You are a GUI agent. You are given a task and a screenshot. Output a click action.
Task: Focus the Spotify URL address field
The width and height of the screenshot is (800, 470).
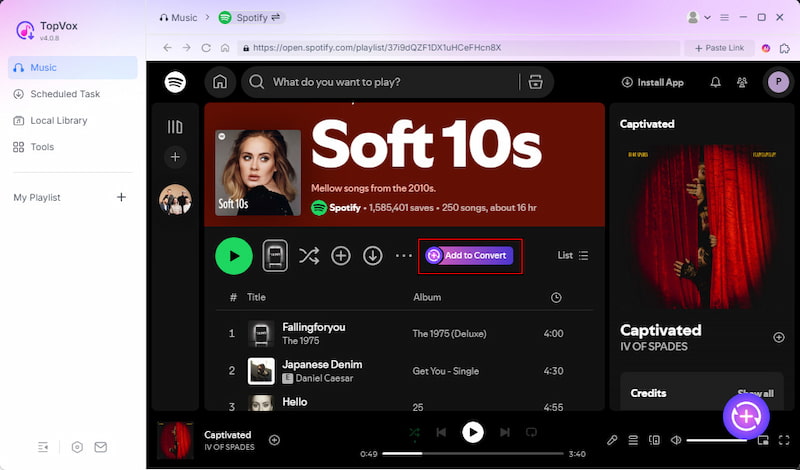point(459,47)
